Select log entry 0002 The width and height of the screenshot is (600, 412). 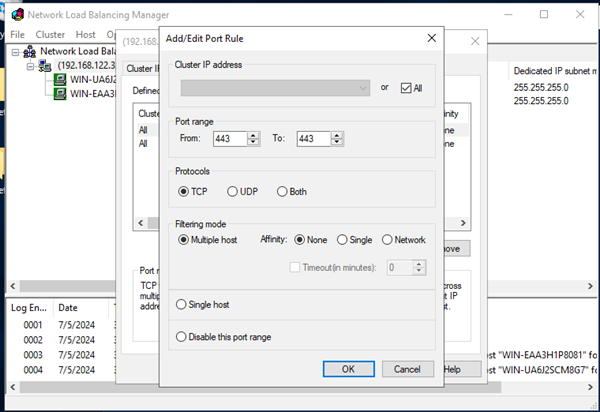(x=33, y=340)
